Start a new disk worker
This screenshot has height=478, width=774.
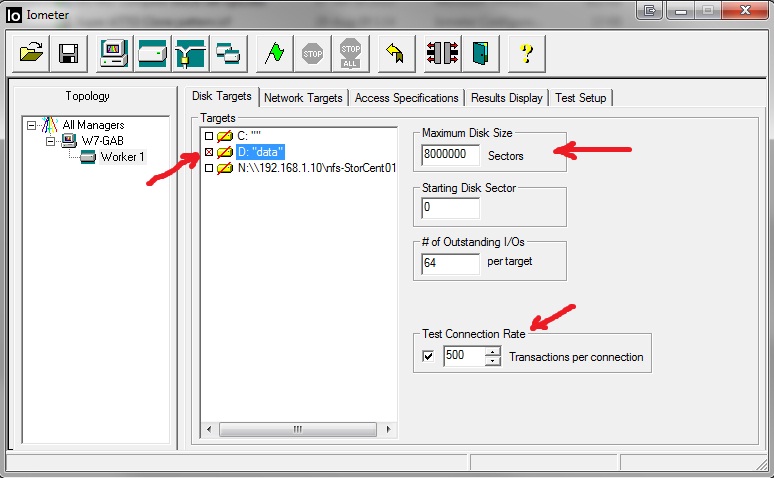(x=153, y=53)
